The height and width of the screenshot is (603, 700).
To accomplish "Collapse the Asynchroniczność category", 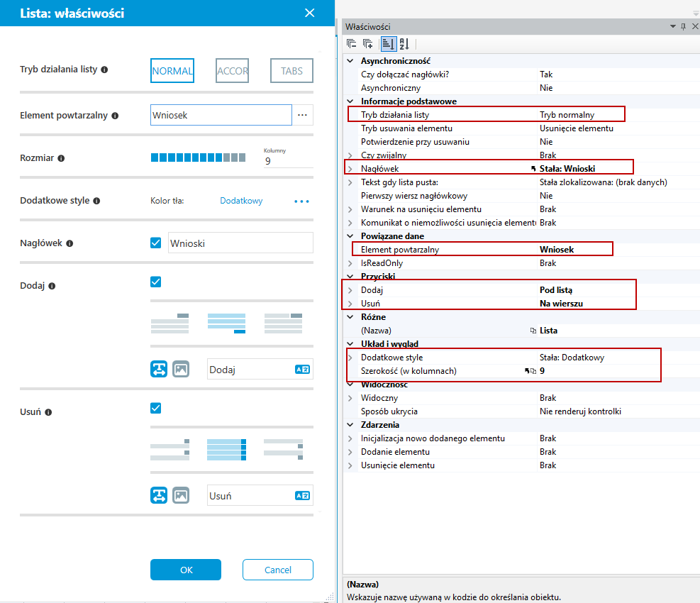I will coord(350,61).
